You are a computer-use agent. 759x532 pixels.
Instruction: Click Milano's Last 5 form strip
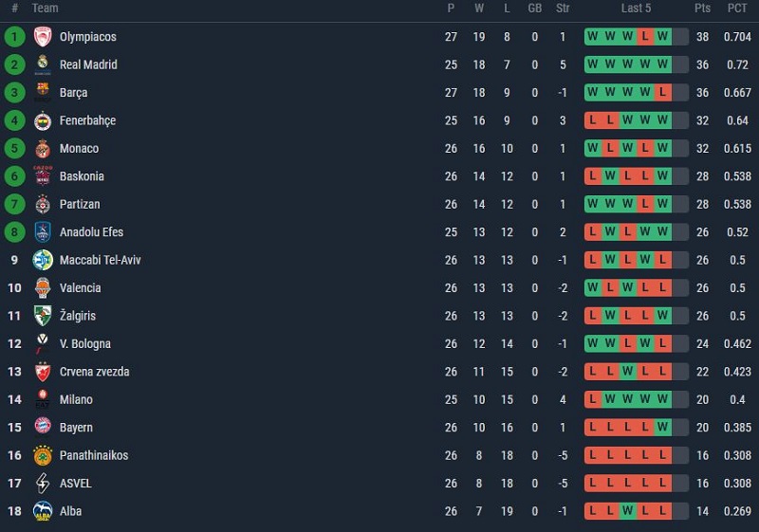click(636, 399)
